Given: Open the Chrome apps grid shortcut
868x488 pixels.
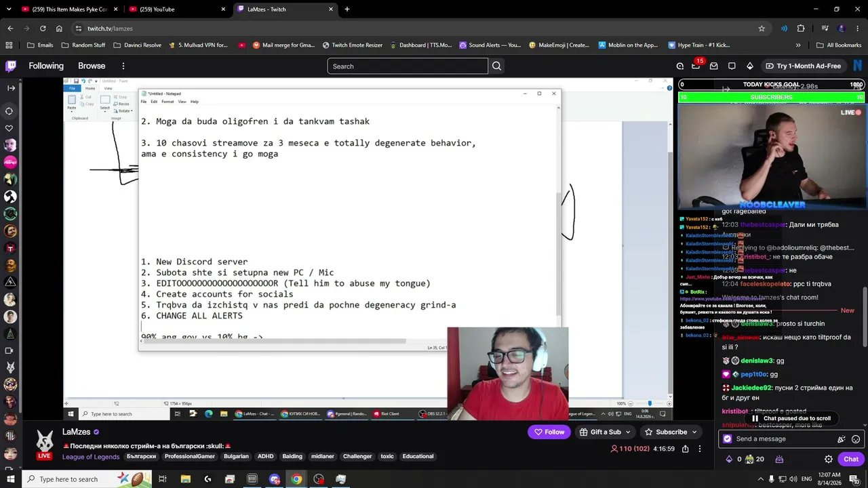Looking at the screenshot, I should (9, 45).
